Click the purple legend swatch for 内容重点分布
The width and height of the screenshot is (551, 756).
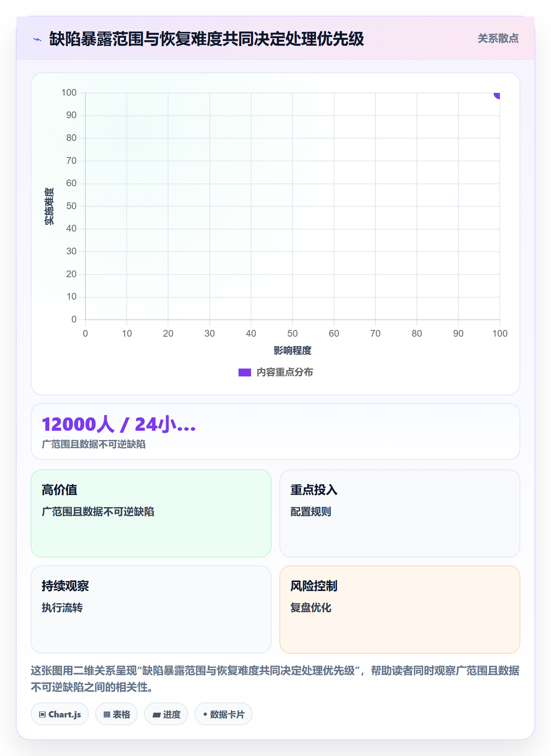[244, 372]
